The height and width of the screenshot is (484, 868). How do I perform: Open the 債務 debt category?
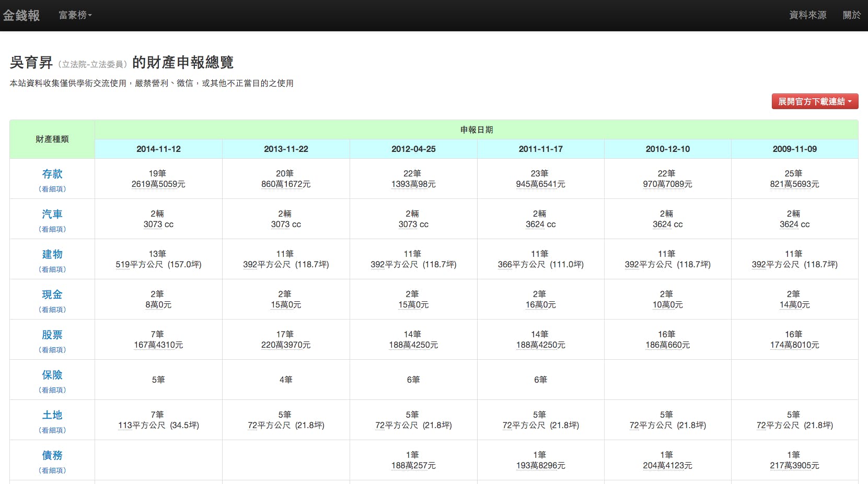coord(52,455)
